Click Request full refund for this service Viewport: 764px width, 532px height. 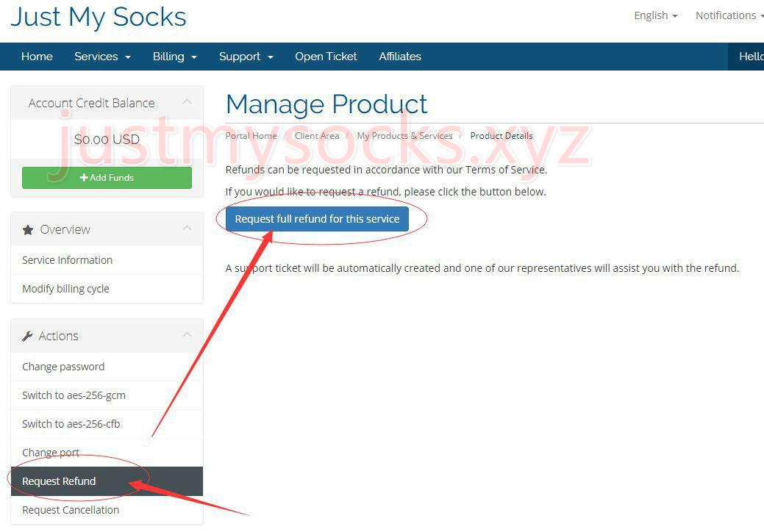pyautogui.click(x=317, y=219)
